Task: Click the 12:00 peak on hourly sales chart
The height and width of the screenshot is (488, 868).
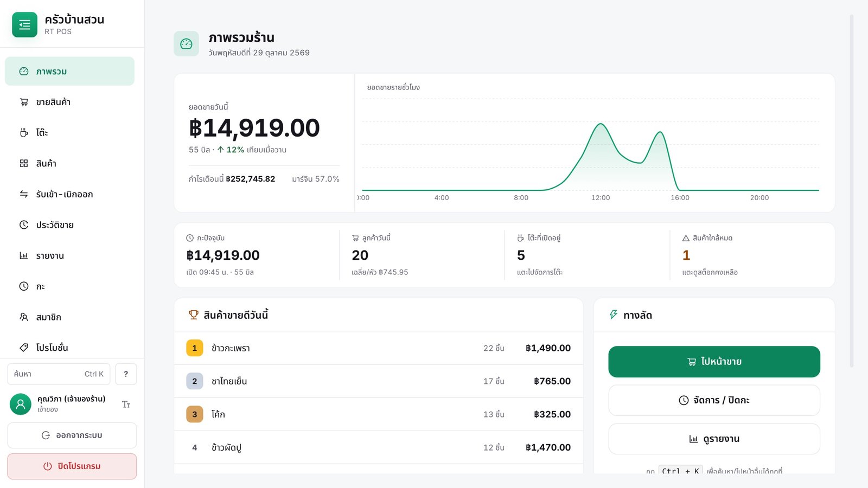Action: click(601, 124)
